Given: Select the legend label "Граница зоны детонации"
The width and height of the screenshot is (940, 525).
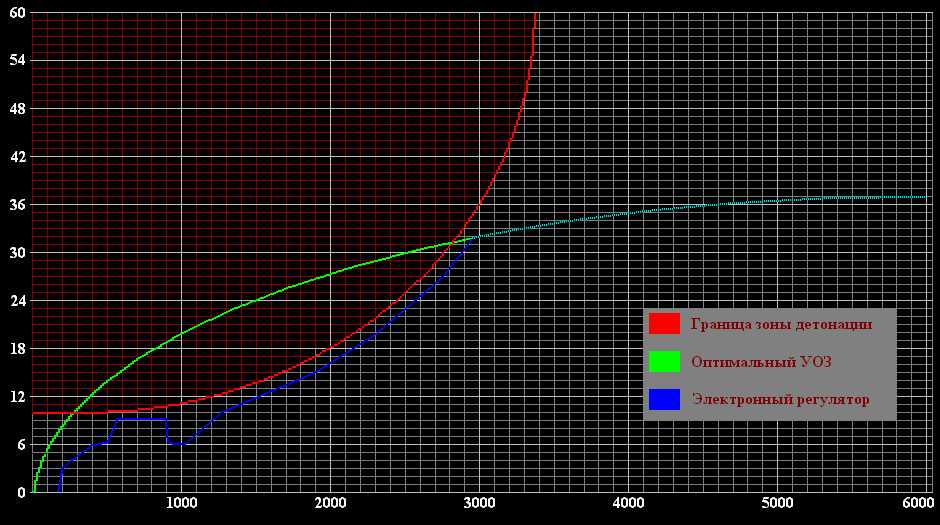Looking at the screenshot, I should tap(781, 324).
